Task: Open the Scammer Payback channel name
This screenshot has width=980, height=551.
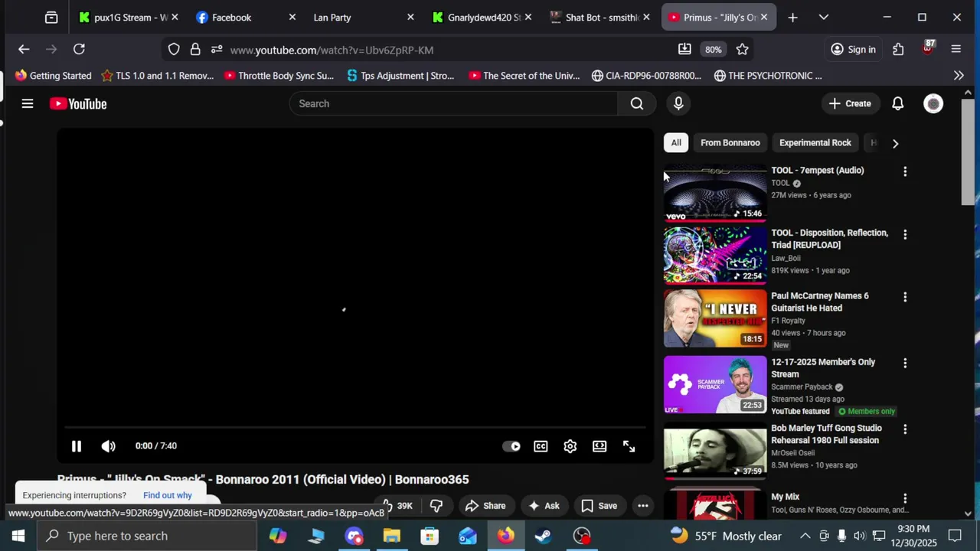Action: (x=802, y=387)
